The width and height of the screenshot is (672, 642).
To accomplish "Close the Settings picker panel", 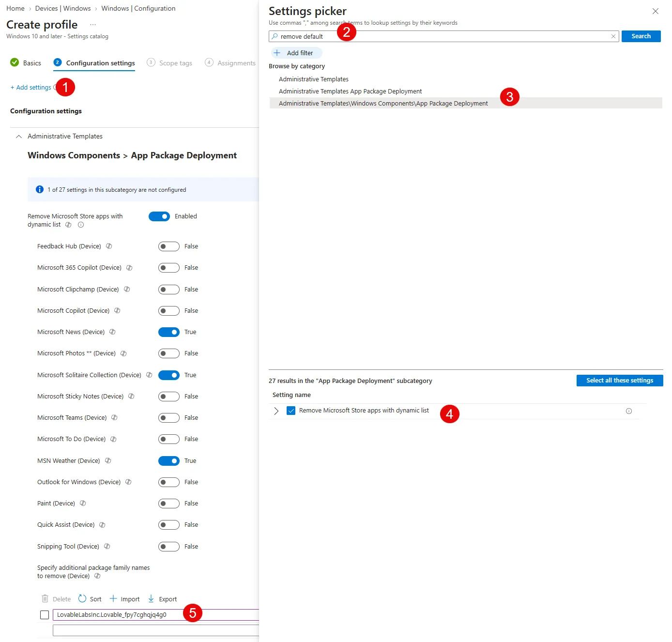I will 655,11.
